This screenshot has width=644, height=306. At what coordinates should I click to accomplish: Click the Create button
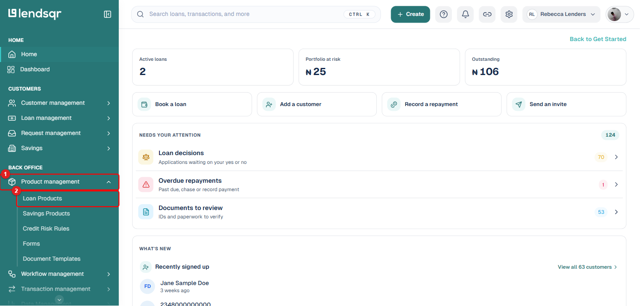click(x=410, y=14)
